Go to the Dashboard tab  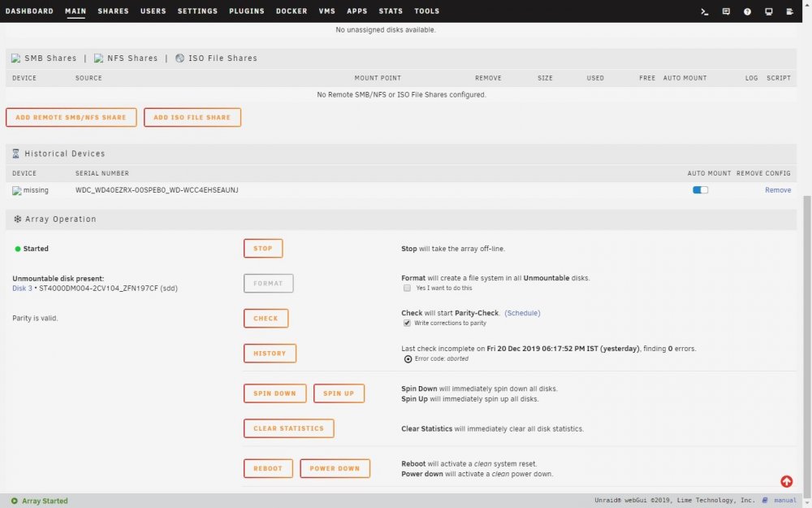[x=29, y=11]
